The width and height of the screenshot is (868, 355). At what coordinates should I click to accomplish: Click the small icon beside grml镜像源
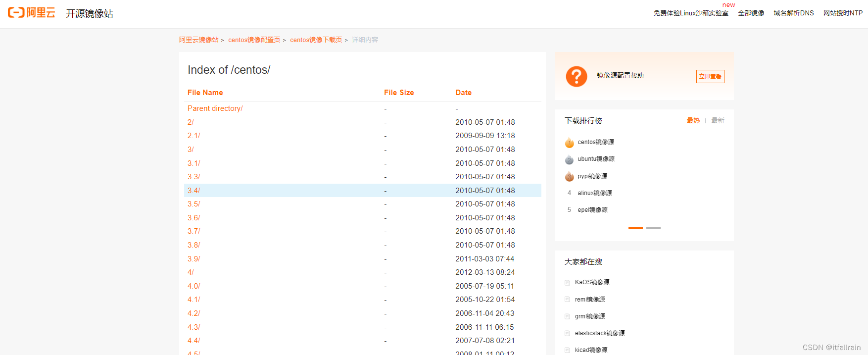[567, 316]
